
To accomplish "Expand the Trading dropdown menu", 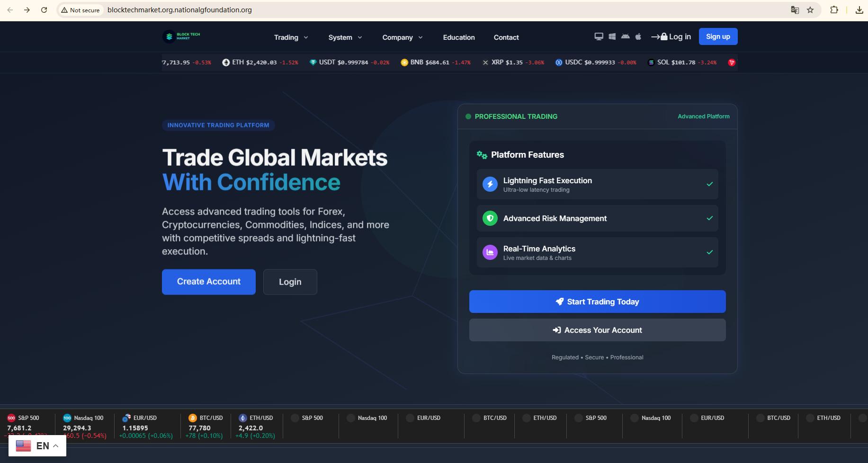I will [291, 37].
